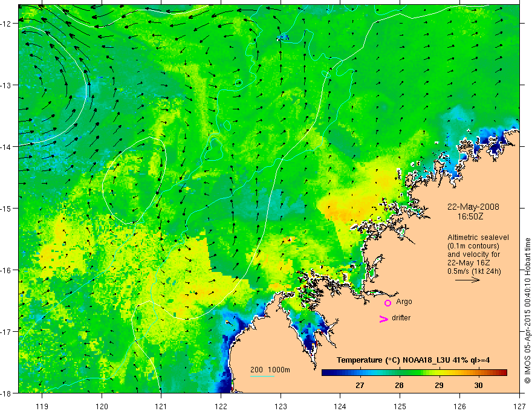Click the date label 22-May-2008
Screen dimensions: 532x411
(473, 207)
